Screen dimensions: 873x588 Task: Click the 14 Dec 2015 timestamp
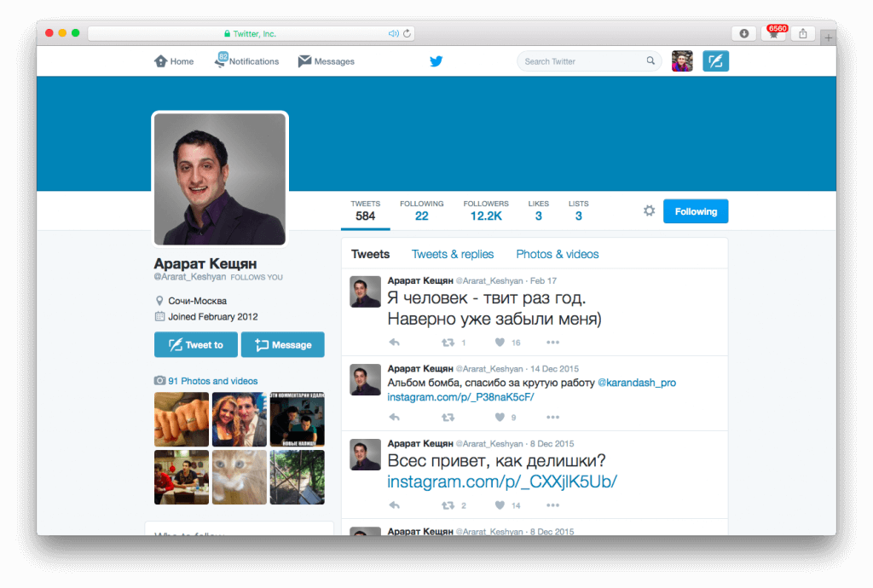[x=554, y=369]
